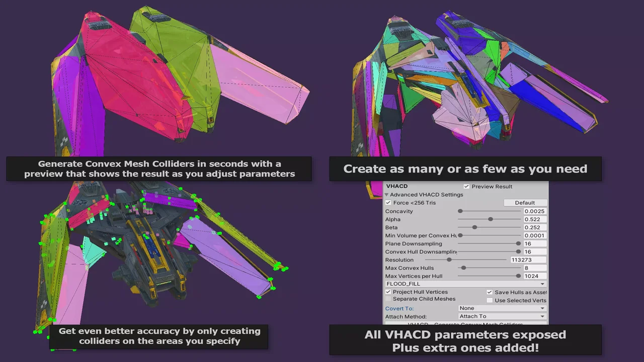The height and width of the screenshot is (362, 644).
Task: Disable Project Hull Vertices checkbox
Action: click(x=388, y=292)
